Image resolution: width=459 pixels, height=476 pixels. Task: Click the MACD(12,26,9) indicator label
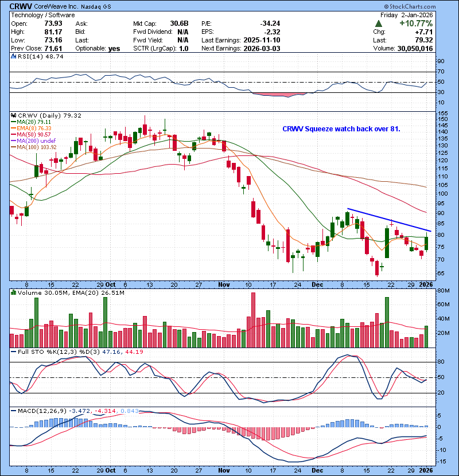point(42,411)
